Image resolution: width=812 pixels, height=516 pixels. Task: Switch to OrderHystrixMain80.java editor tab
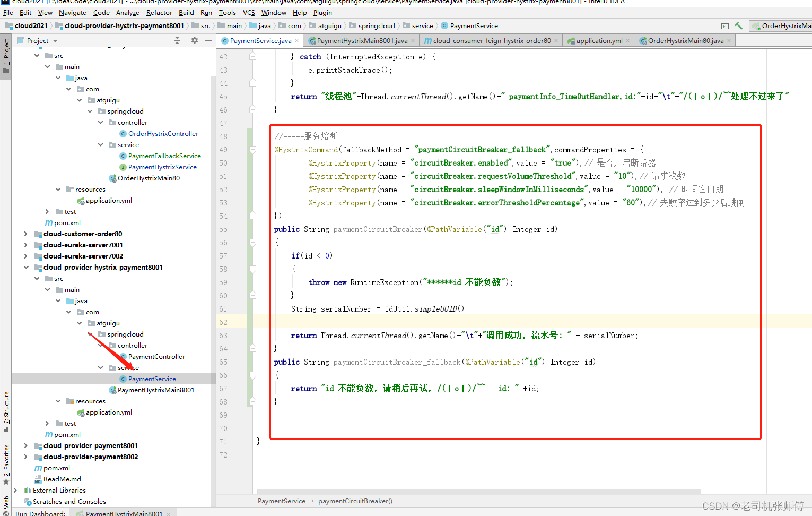click(685, 41)
